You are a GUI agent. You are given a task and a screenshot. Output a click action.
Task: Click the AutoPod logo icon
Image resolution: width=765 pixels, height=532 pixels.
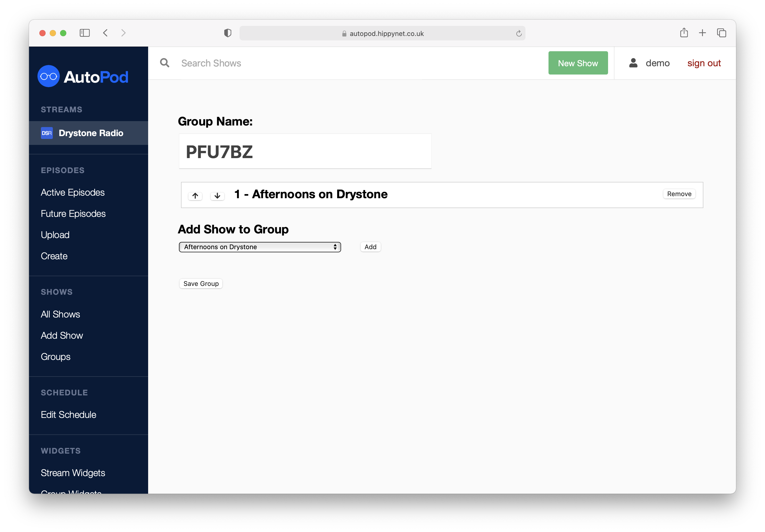(49, 77)
